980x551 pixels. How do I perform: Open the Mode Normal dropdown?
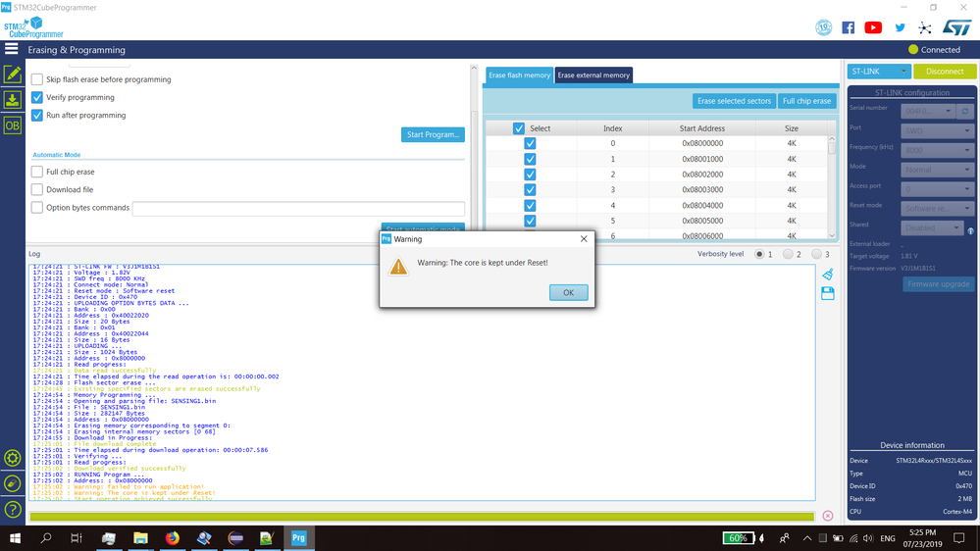pyautogui.click(x=937, y=170)
